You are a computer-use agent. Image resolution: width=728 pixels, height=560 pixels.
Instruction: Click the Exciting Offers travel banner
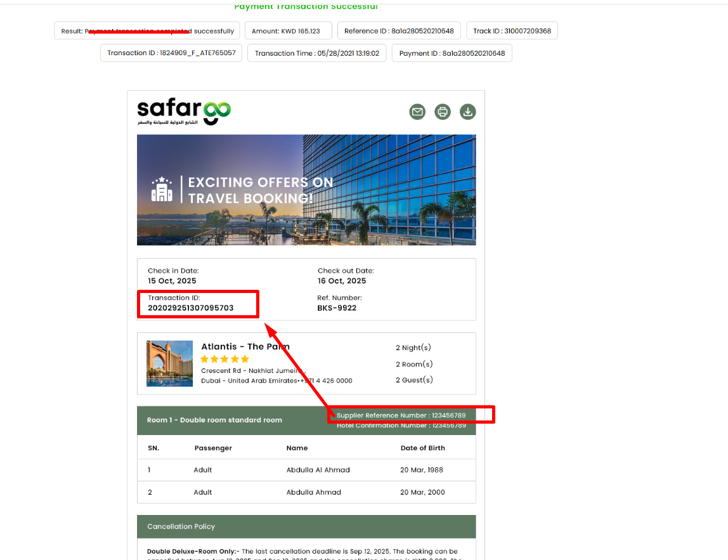point(306,190)
